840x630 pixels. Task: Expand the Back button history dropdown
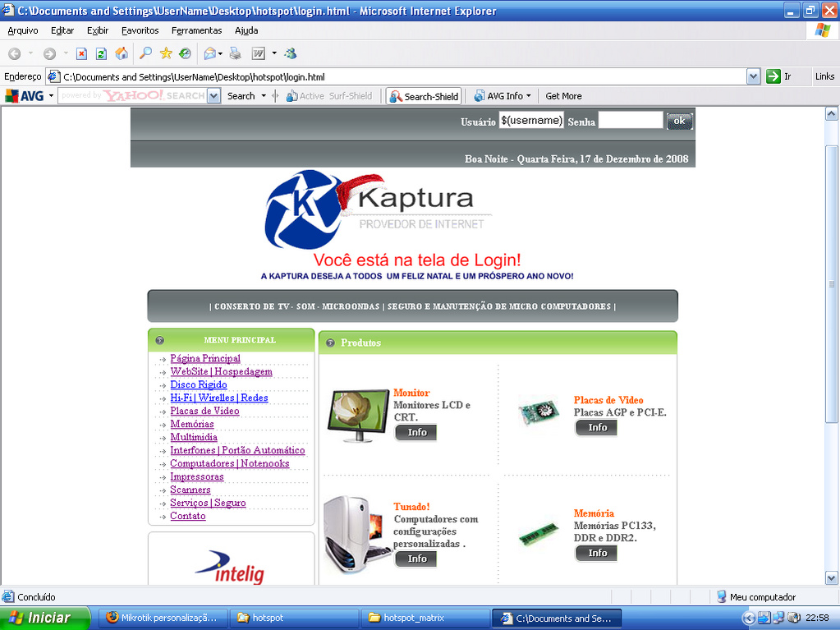30,53
